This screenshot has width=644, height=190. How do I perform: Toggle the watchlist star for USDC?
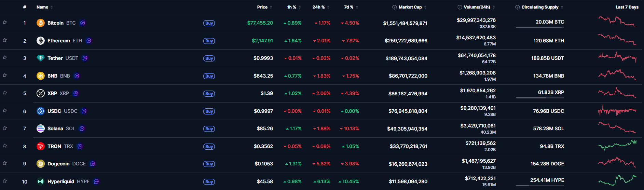click(5, 110)
